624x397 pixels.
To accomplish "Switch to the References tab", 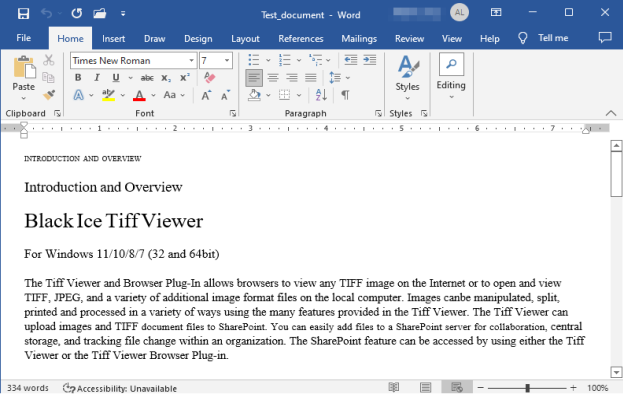I will click(301, 39).
